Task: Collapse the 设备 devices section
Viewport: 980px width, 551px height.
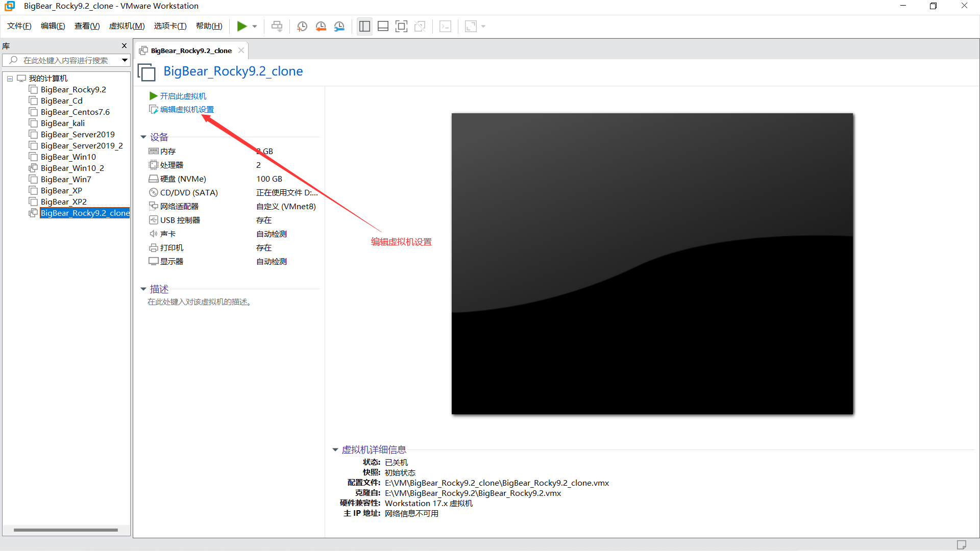Action: [x=143, y=137]
